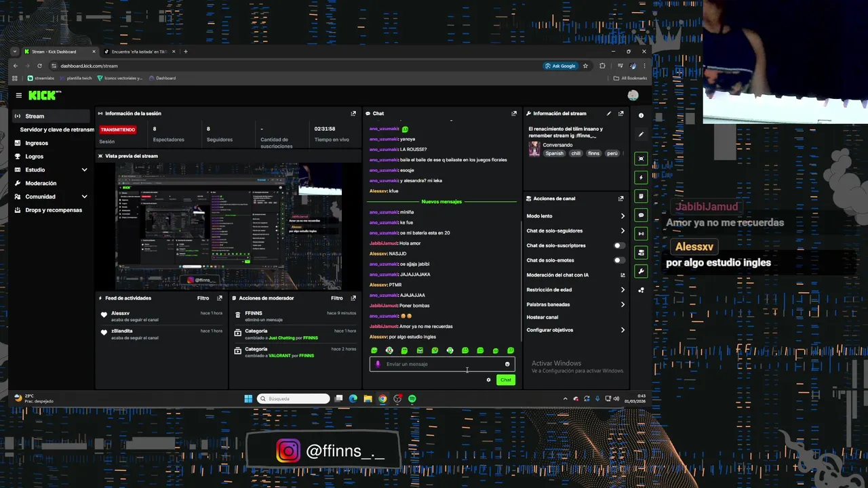Send message with the green Chat button
Screen dimensions: 868x488
point(506,380)
